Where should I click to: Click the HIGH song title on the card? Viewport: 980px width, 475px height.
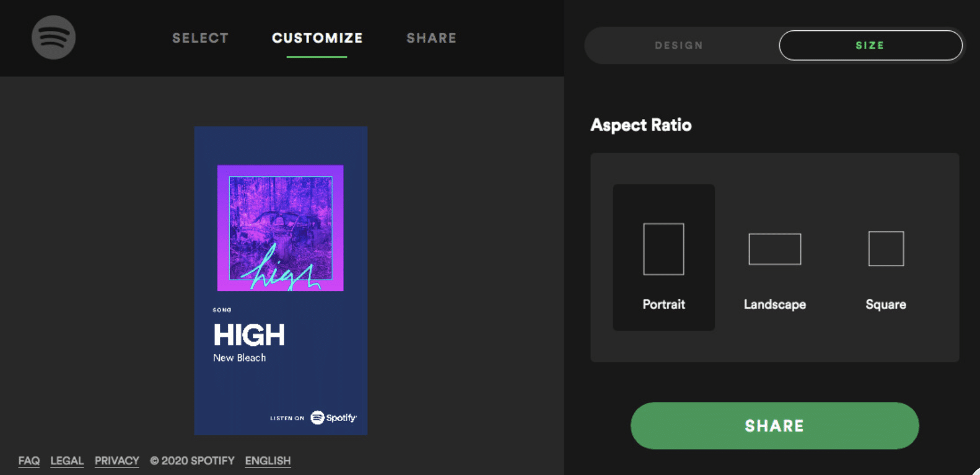pos(249,335)
